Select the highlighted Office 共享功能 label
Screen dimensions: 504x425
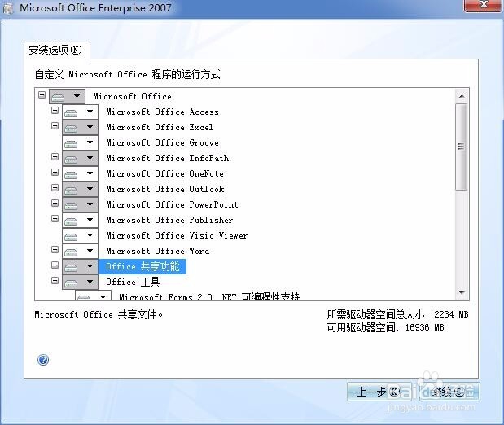142,266
